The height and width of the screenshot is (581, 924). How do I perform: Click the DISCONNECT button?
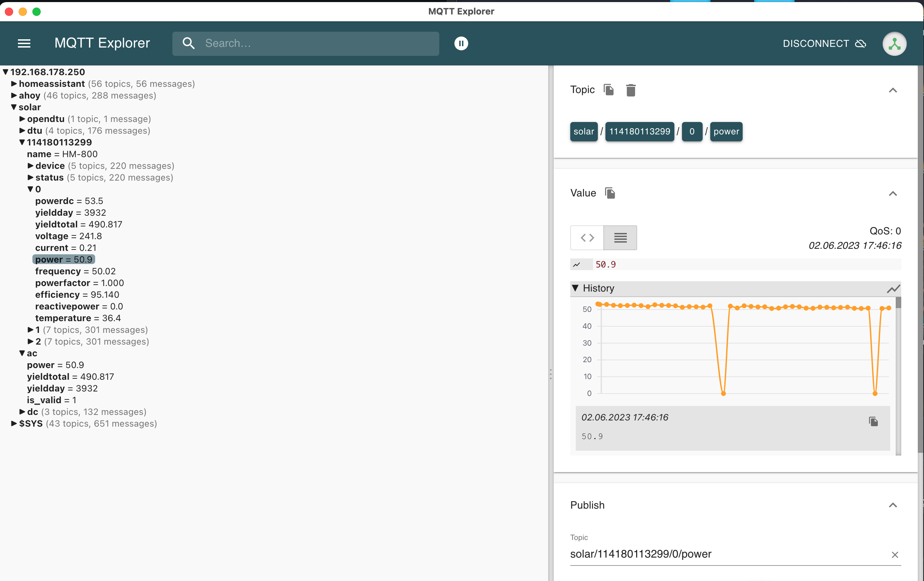815,43
